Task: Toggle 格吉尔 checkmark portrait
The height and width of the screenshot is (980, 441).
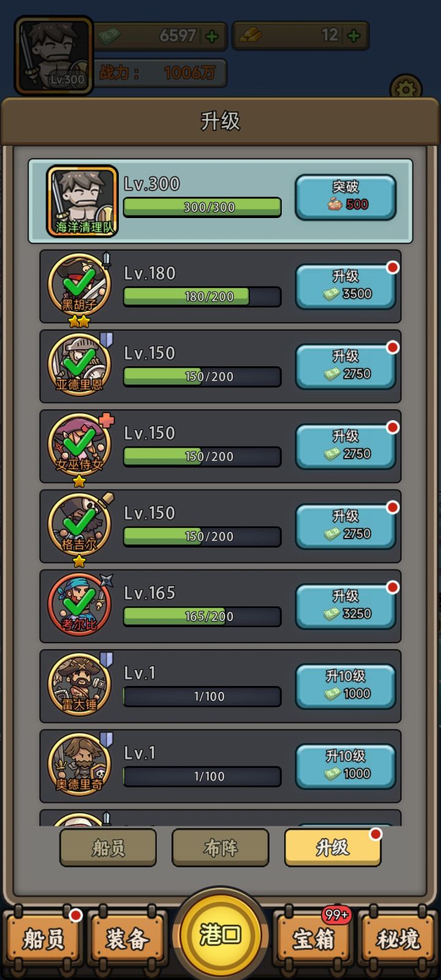Action: click(x=80, y=524)
